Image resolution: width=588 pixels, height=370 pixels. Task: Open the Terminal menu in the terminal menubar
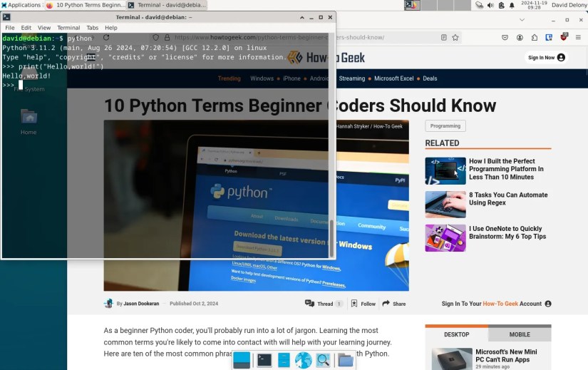[68, 28]
